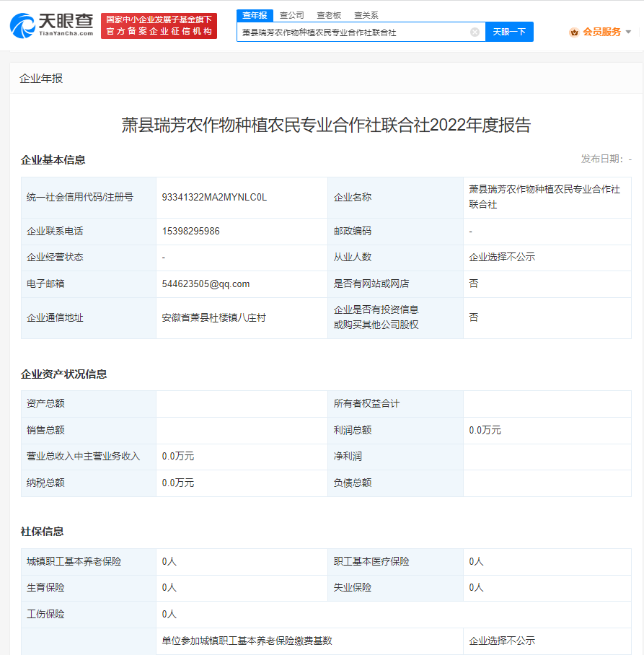Click the TianYanCha logo

point(51,25)
